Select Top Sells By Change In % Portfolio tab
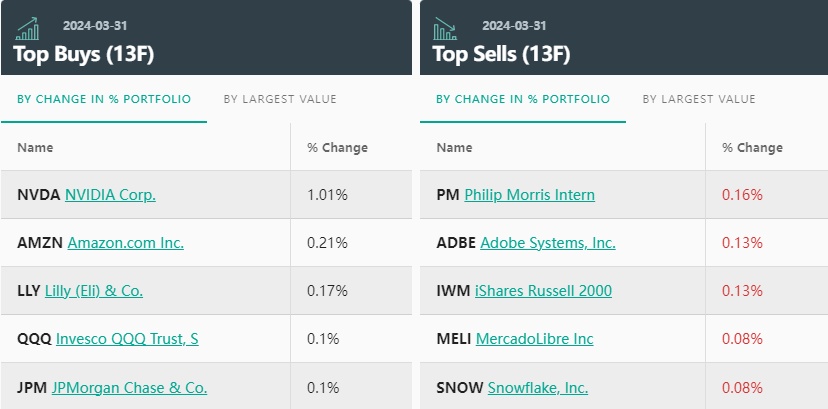828x409 pixels. point(523,99)
